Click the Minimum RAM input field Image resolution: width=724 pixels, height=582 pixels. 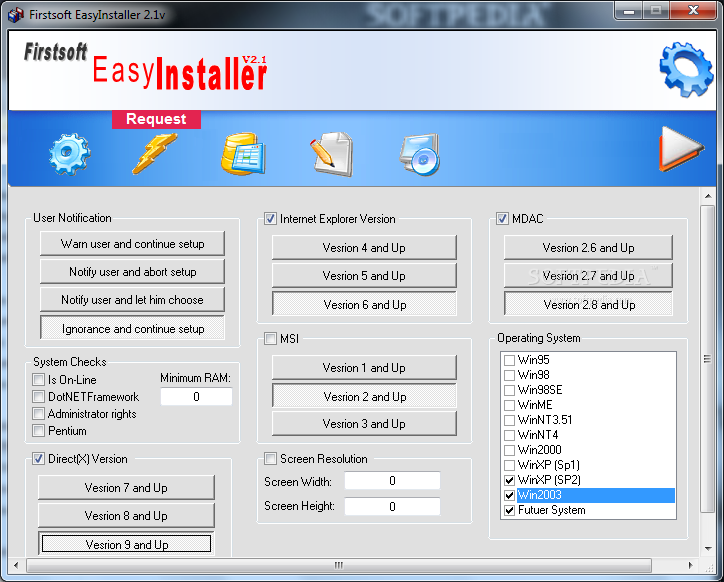click(x=196, y=397)
